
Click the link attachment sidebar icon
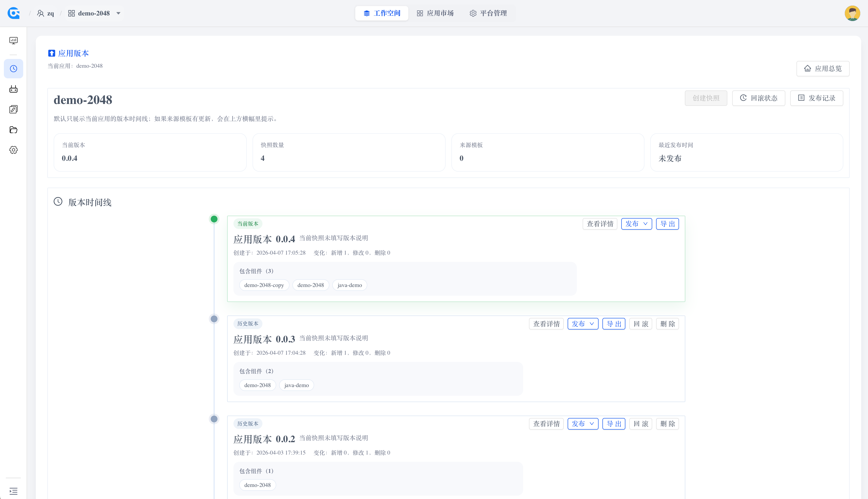click(x=13, y=109)
